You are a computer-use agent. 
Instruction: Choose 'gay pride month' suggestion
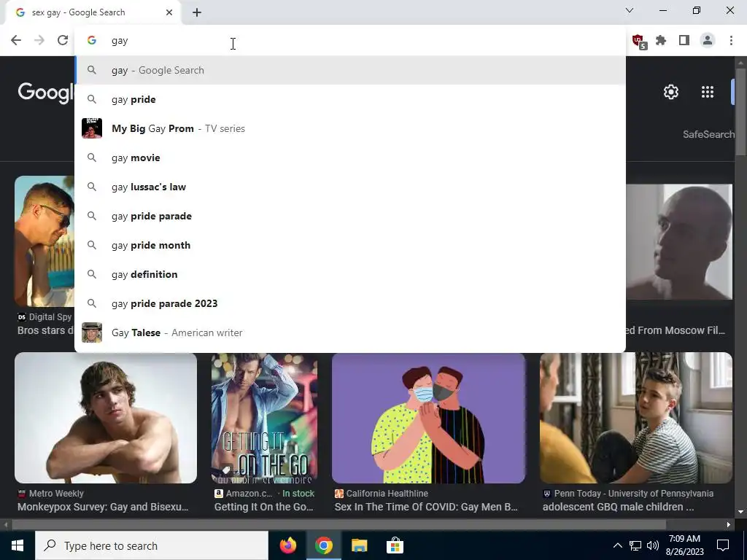[x=350, y=245]
